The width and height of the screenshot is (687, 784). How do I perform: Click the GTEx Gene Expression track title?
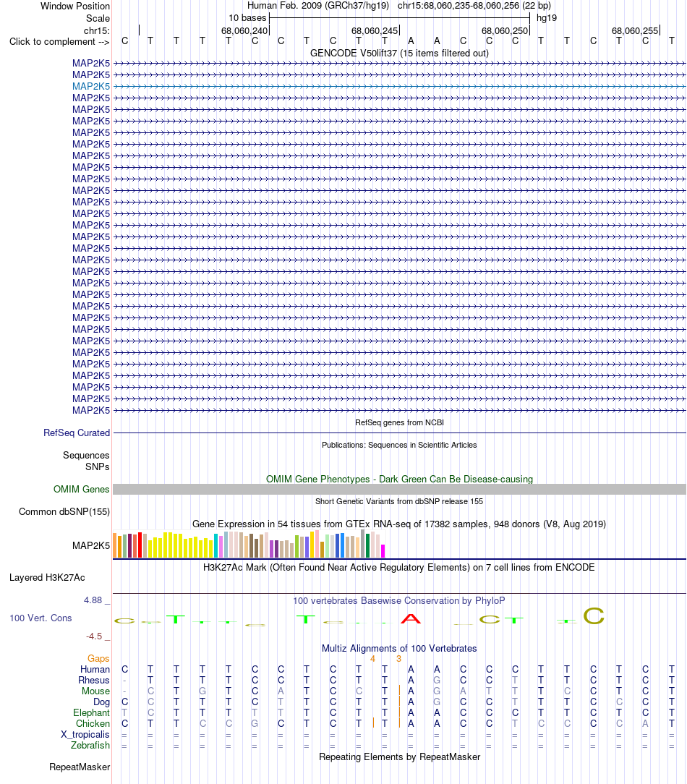point(399,524)
